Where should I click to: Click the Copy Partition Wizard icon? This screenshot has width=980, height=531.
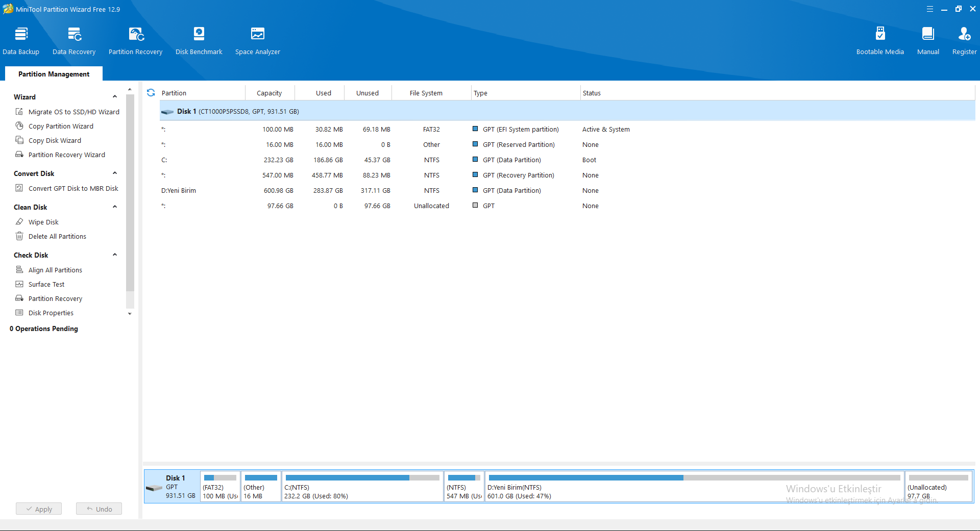coord(19,126)
